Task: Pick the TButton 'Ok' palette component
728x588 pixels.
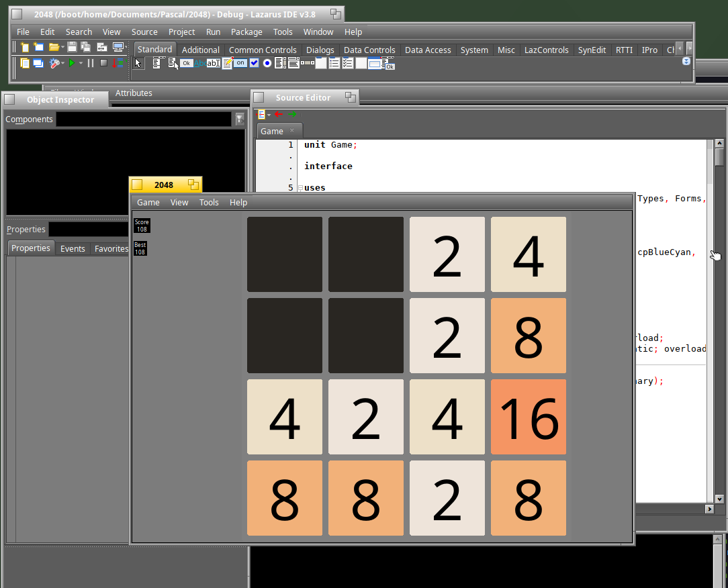Action: point(186,63)
